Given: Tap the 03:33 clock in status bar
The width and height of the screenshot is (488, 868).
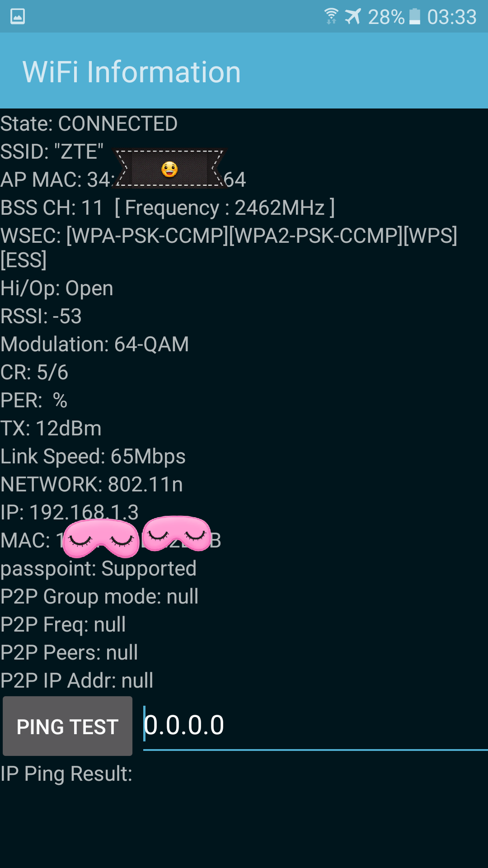Looking at the screenshot, I should pyautogui.click(x=452, y=17).
